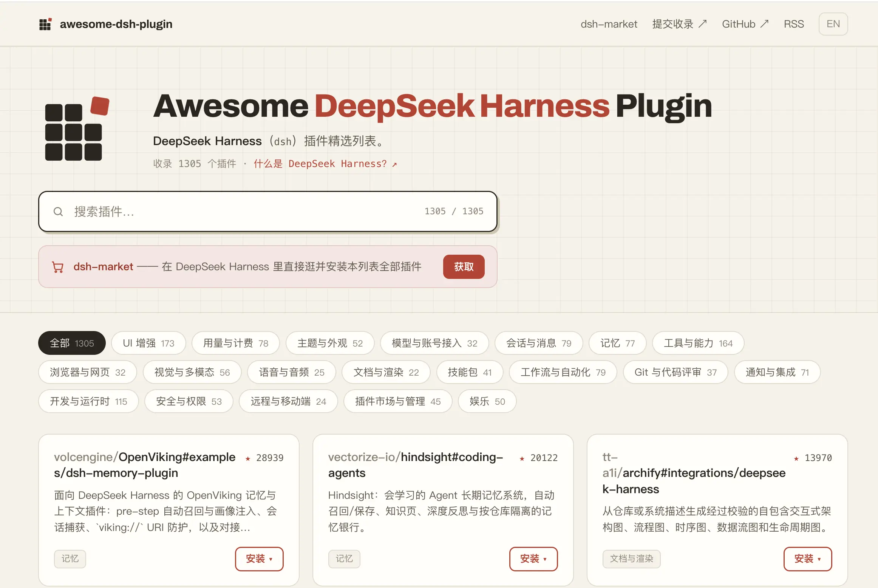Image resolution: width=878 pixels, height=588 pixels.
Task: Switch language with EN button
Action: 833,24
